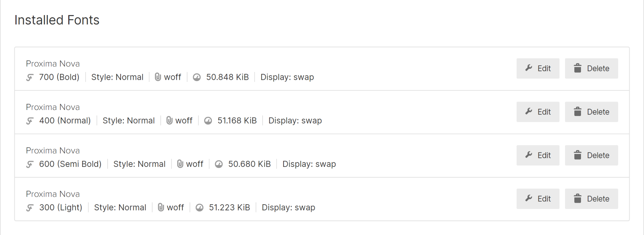Edit the 300 (Light) Proxima Nova font

click(x=538, y=199)
